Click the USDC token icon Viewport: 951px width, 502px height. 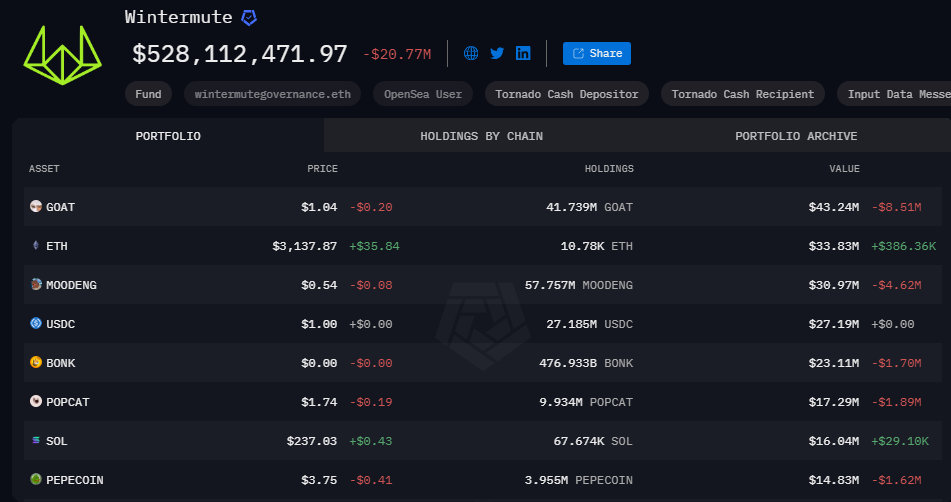(36, 324)
